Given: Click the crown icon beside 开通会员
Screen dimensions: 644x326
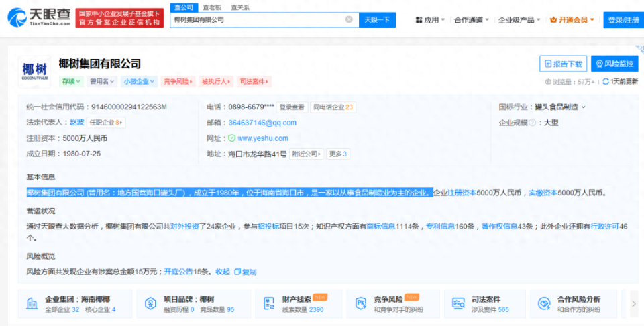Looking at the screenshot, I should (553, 19).
